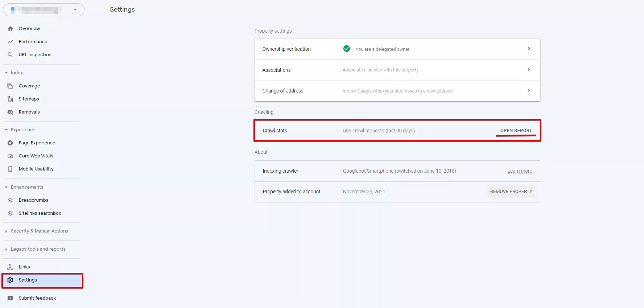Click the Overview home icon
The height and width of the screenshot is (308, 644).
[10, 29]
